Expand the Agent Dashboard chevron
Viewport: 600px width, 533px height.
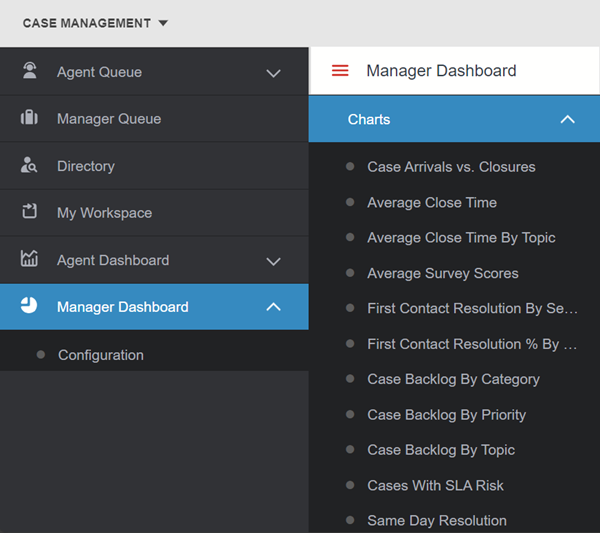(x=273, y=261)
